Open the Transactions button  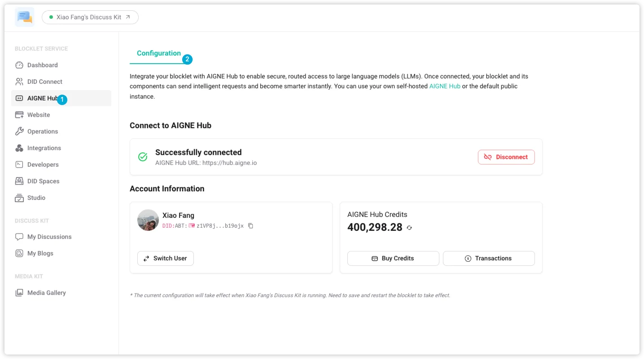pos(489,258)
